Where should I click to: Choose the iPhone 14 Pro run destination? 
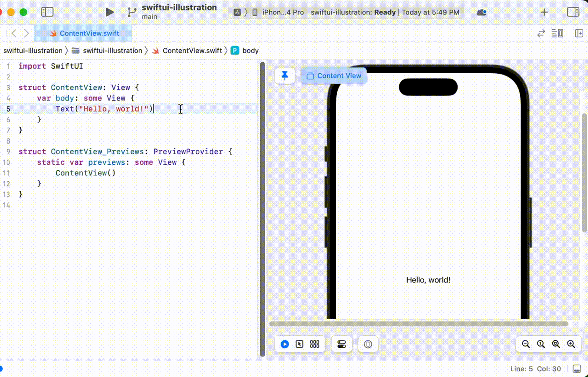pyautogui.click(x=278, y=12)
